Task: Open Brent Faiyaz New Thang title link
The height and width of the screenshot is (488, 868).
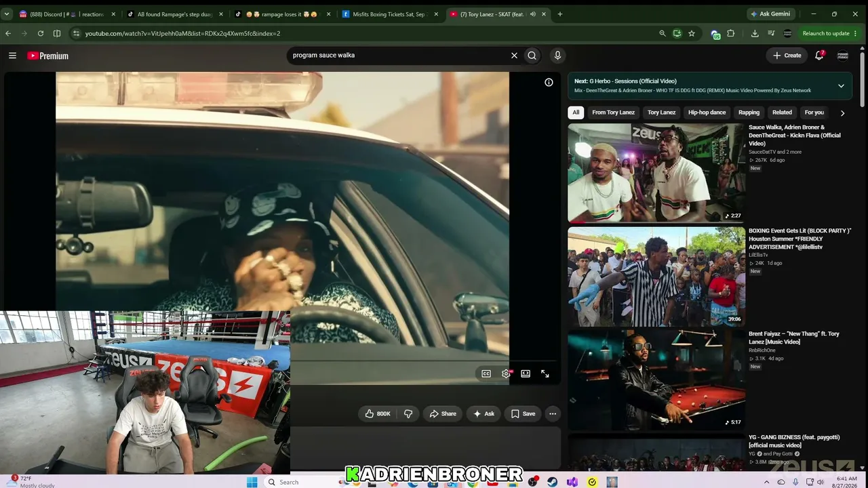Action: click(794, 338)
